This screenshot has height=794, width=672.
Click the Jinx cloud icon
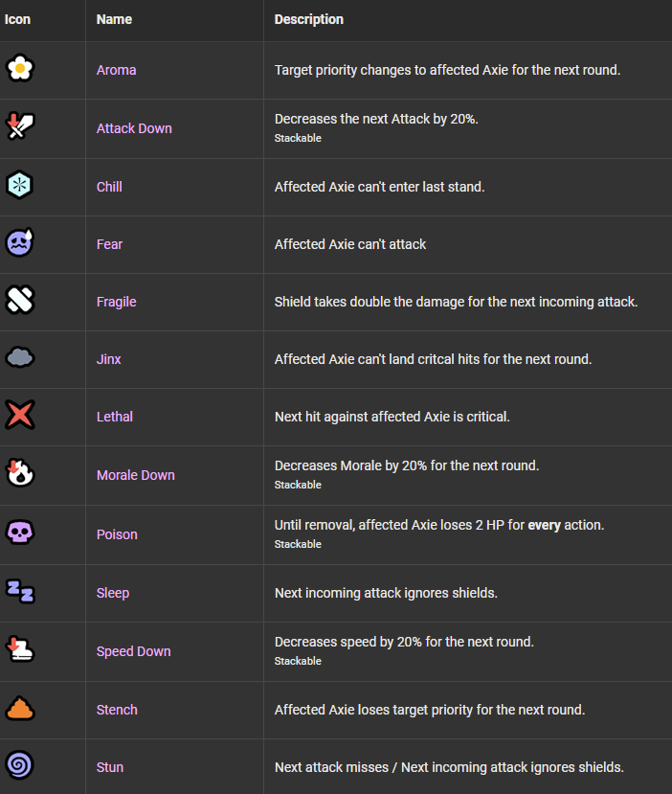coord(20,357)
